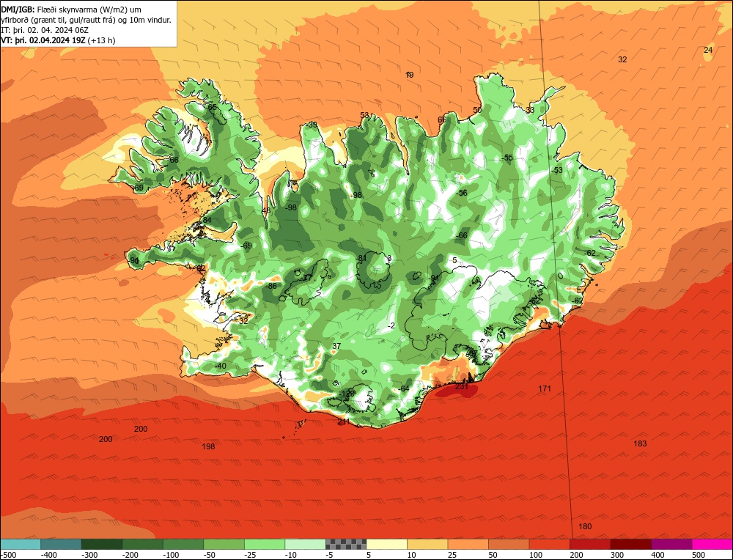Click the '231' flux value on the south coast
Screen dimensions: 733x560
click(x=461, y=386)
